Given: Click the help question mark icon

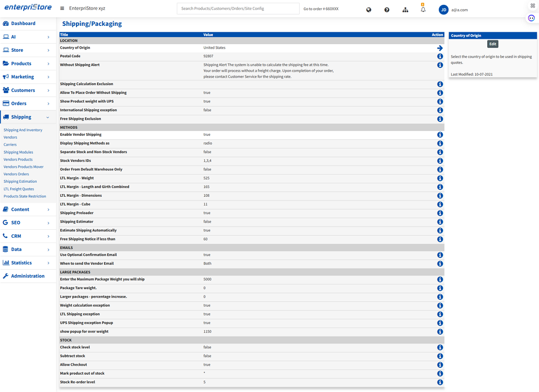Looking at the screenshot, I should click(386, 10).
